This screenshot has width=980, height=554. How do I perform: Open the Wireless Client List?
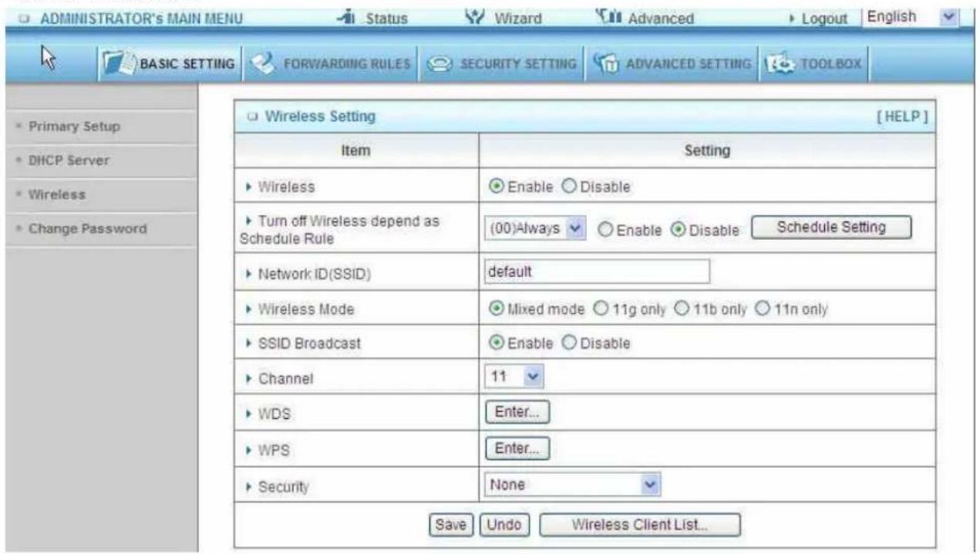(x=640, y=525)
